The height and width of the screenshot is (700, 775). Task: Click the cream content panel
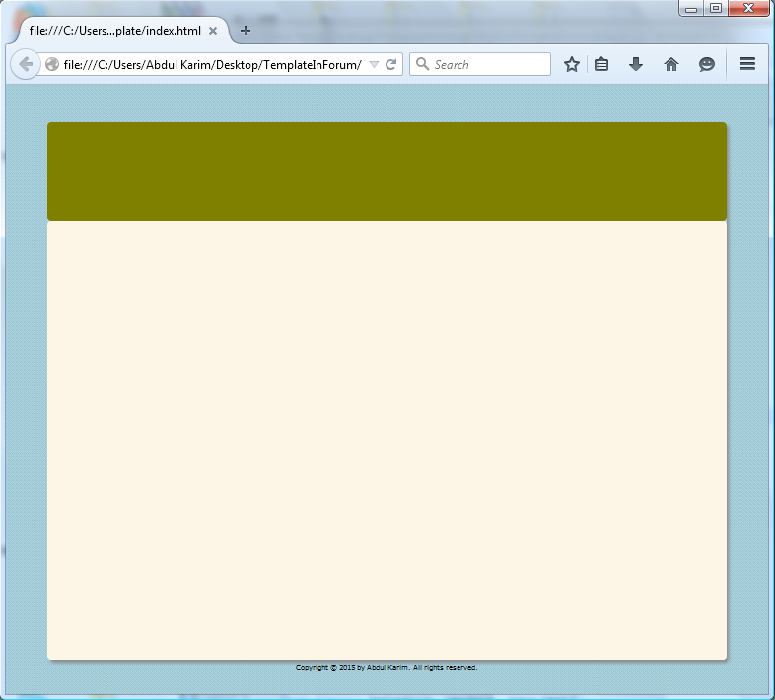point(387,439)
